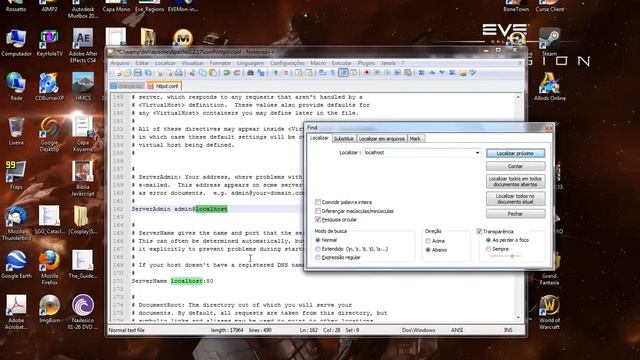The height and width of the screenshot is (360, 640).
Task: Uncheck the Transparência checkbox
Action: (x=479, y=231)
